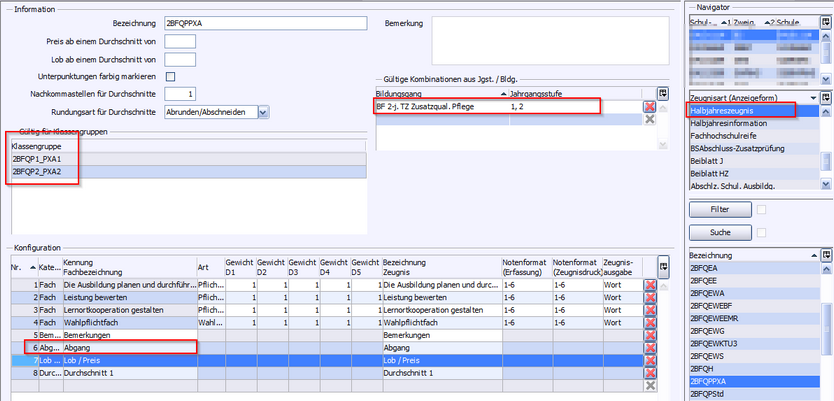The width and height of the screenshot is (834, 401).
Task: Open Rundungsart für Durchschnitte dropdown
Action: (263, 112)
